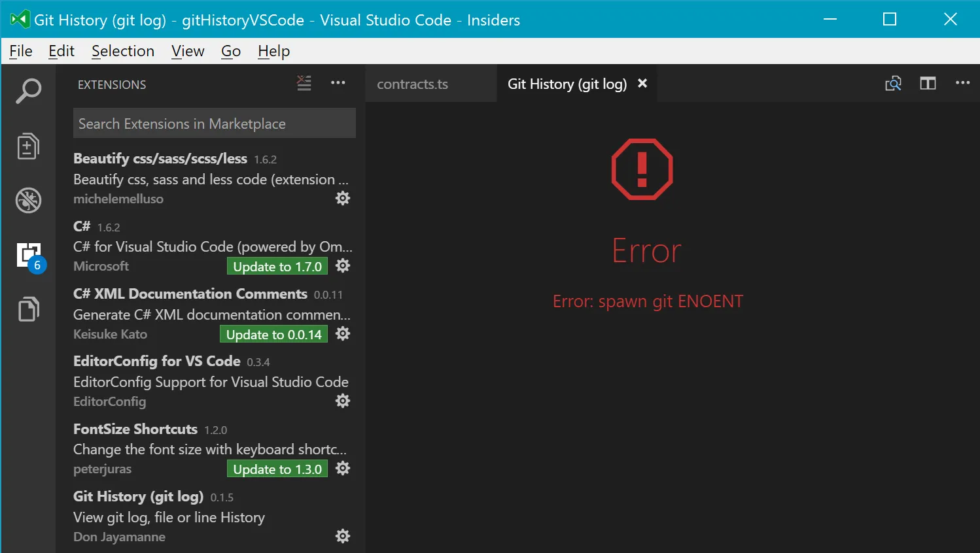Viewport: 980px width, 553px height.
Task: Switch to the contracts.ts tab
Action: pyautogui.click(x=412, y=84)
